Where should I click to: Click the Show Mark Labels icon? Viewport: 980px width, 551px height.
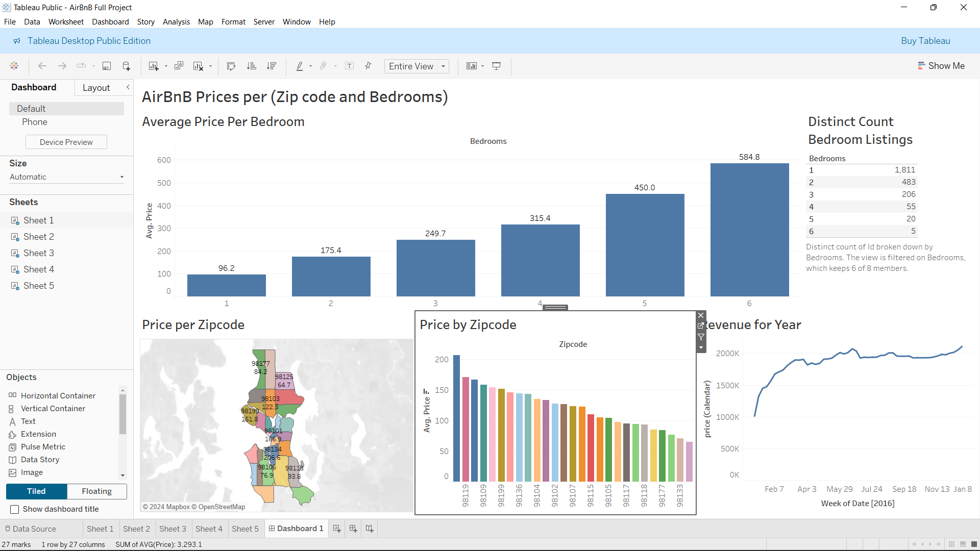(x=350, y=66)
